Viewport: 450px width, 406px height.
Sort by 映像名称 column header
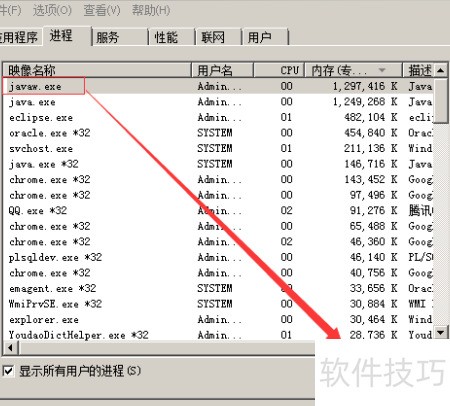click(x=97, y=70)
